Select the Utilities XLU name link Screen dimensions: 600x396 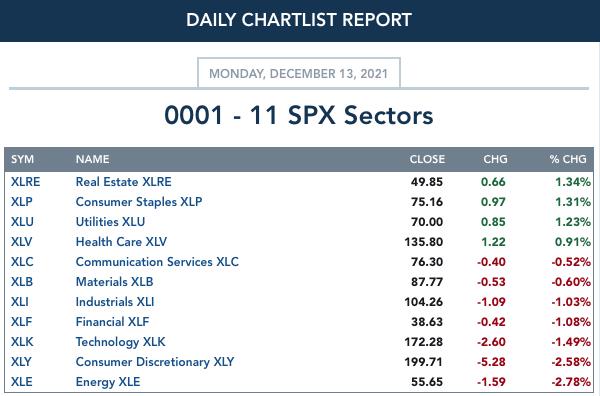point(110,222)
